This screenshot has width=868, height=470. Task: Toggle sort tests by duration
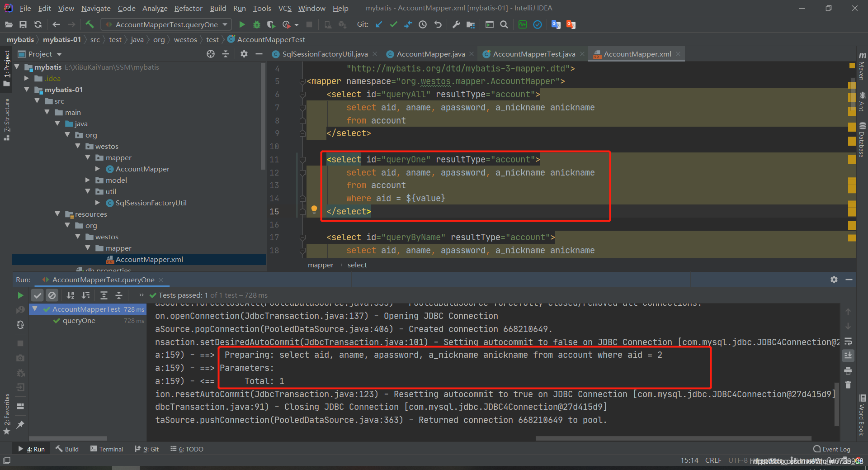[85, 295]
